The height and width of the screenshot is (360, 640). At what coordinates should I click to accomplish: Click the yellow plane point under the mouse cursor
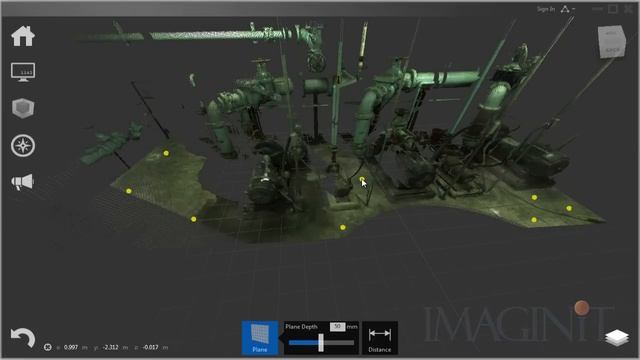coord(362,179)
